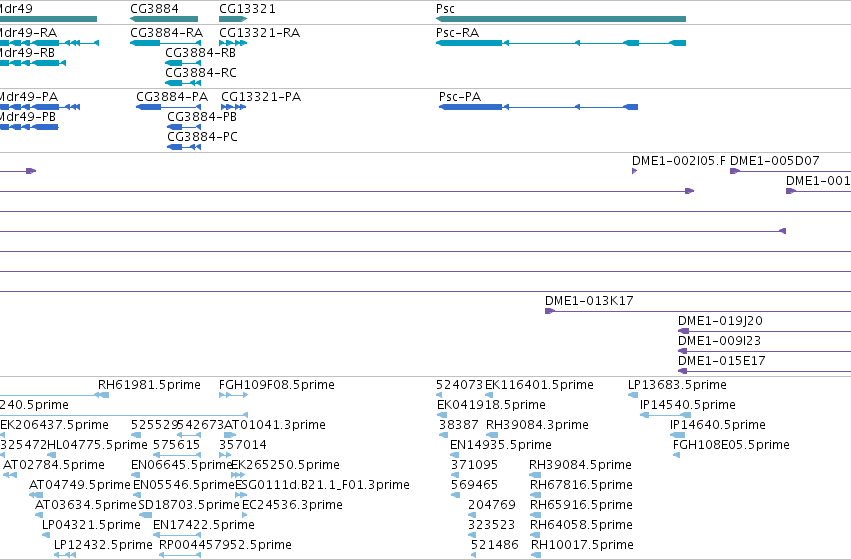Image resolution: width=851 pixels, height=560 pixels.
Task: Click the AT03634.5prime EST label
Action: point(86,505)
